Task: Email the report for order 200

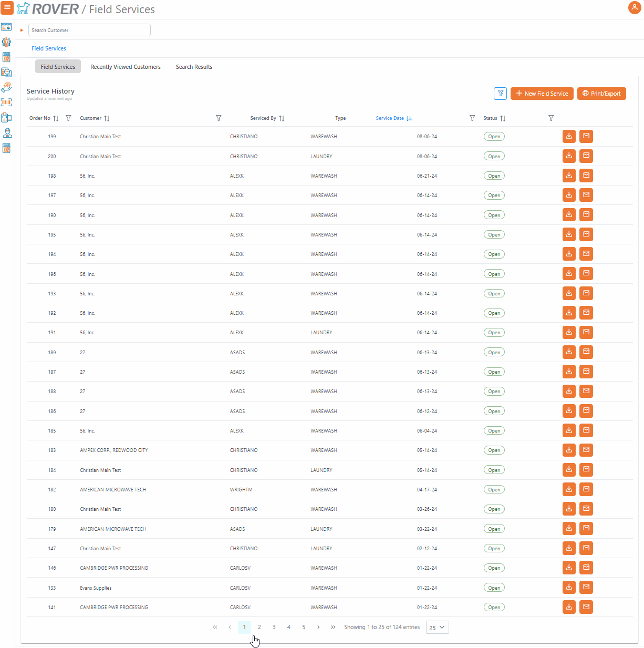Action: (x=586, y=156)
